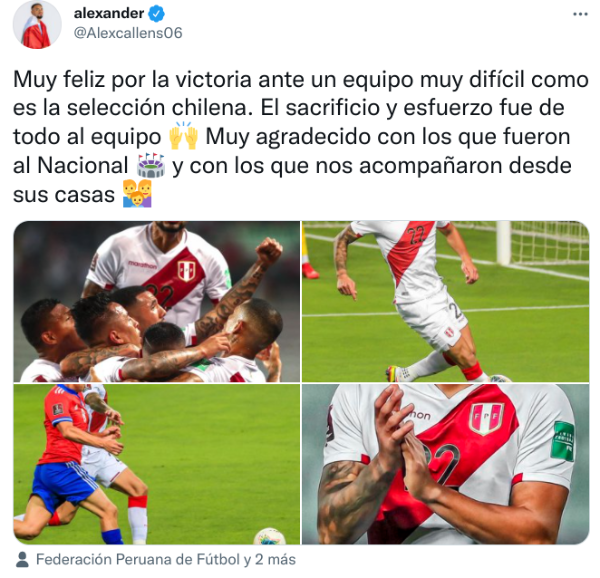Click the raised hands emoji in tweet
The width and height of the screenshot is (600, 578).
[x=183, y=136]
